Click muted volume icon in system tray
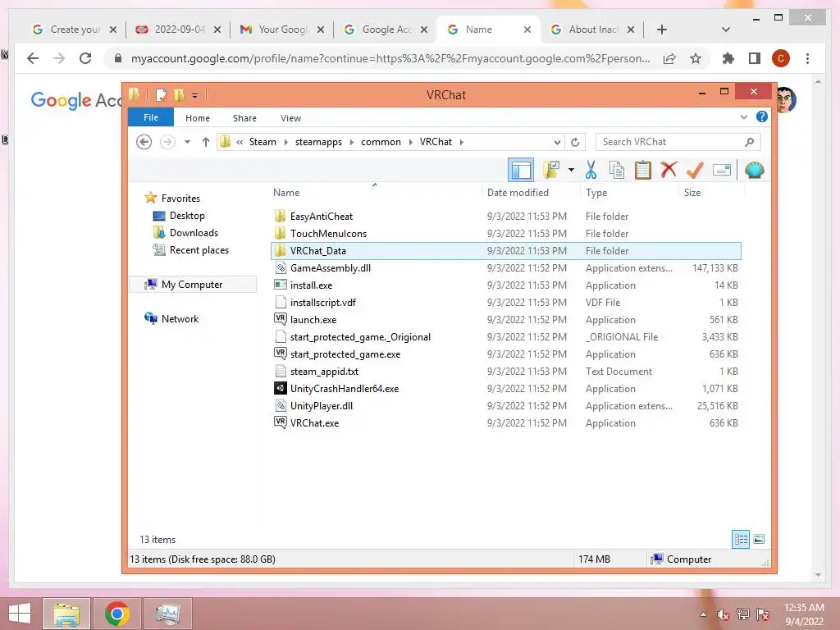This screenshot has height=630, width=840. [724, 614]
